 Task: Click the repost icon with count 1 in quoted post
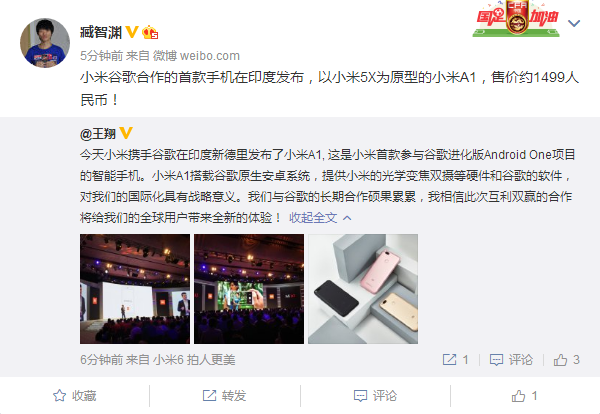(455, 360)
